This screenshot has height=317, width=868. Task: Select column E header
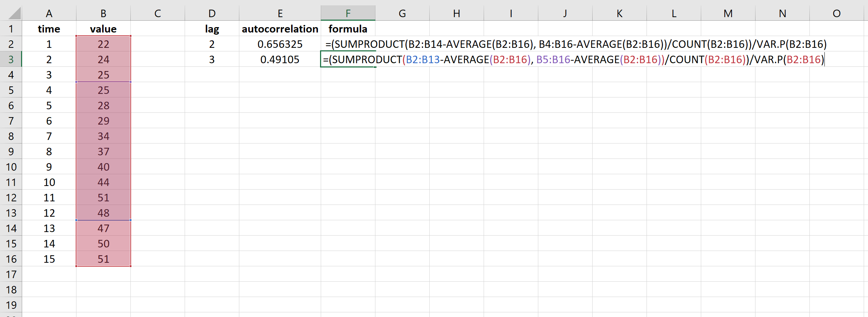pyautogui.click(x=280, y=13)
